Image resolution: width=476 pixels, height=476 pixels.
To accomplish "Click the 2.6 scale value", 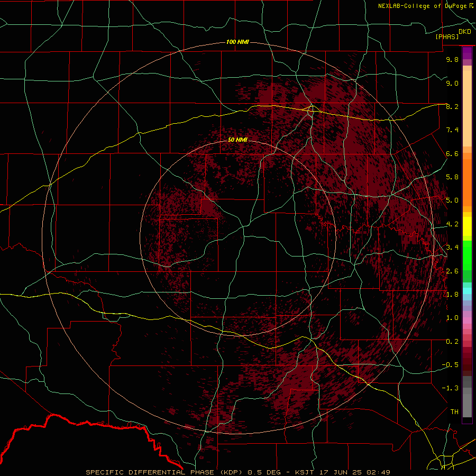I will click(x=452, y=271).
